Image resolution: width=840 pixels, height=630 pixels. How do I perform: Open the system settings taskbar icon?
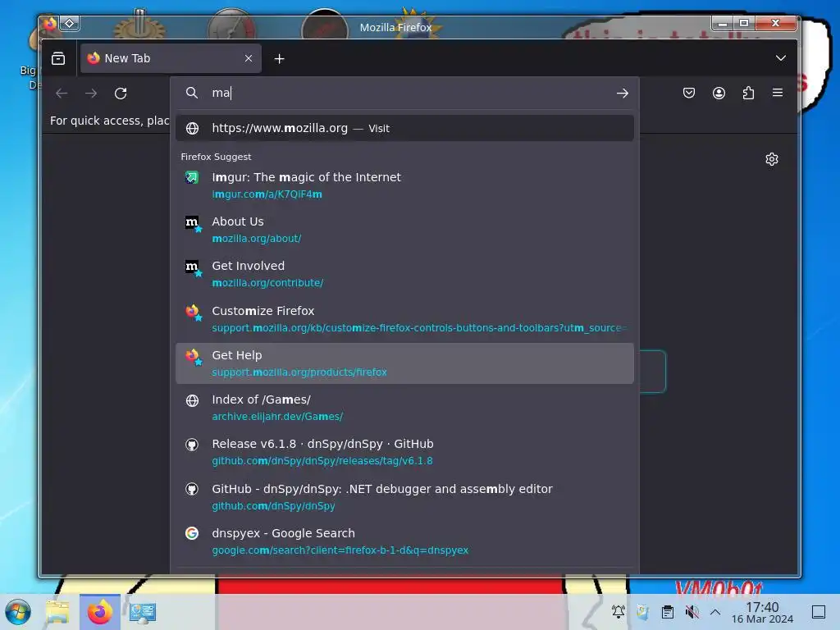[x=143, y=612]
